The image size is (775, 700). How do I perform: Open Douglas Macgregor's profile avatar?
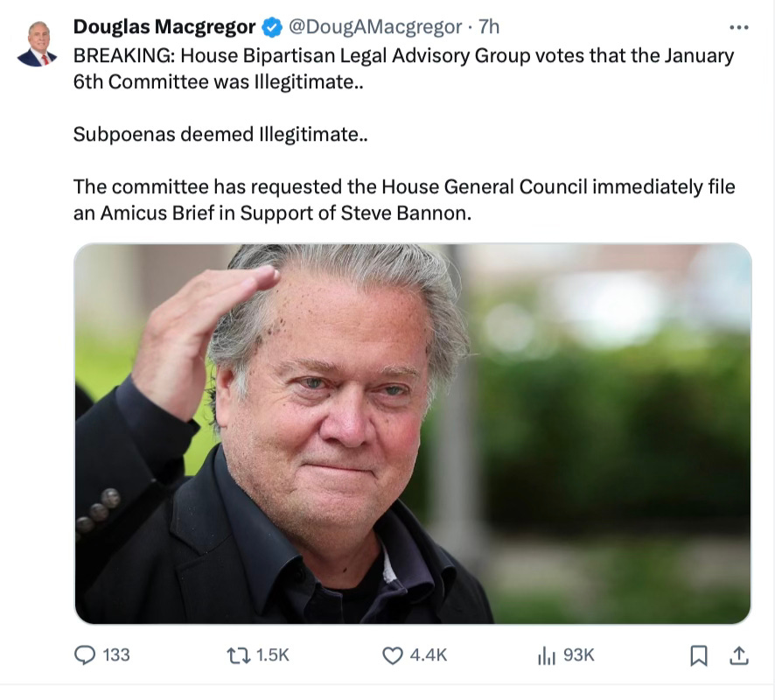click(x=38, y=44)
